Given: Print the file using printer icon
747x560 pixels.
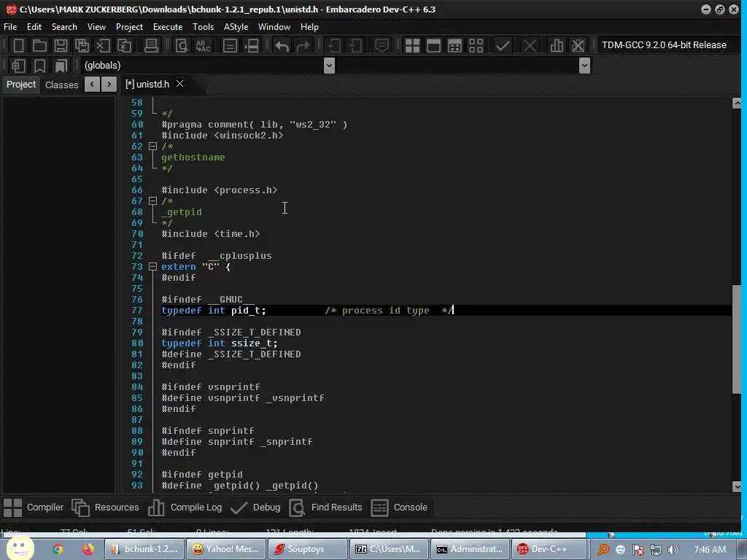Looking at the screenshot, I should [151, 46].
